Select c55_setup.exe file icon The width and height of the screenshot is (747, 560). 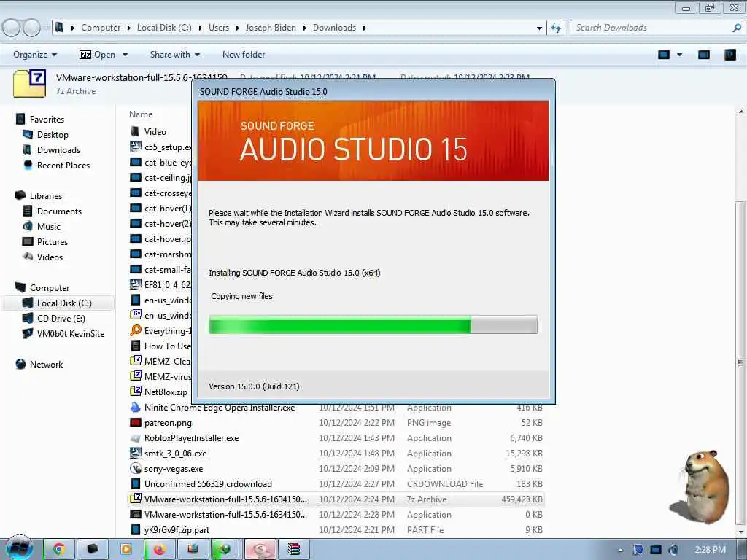135,147
